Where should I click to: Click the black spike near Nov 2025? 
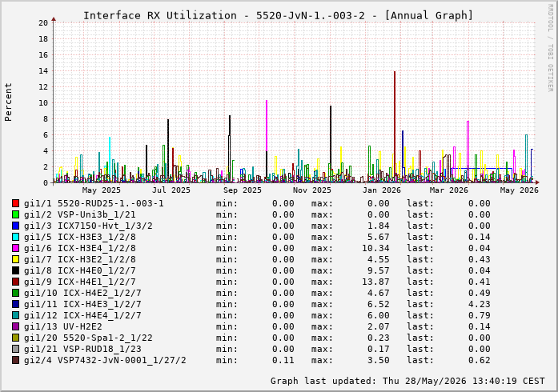point(331,142)
